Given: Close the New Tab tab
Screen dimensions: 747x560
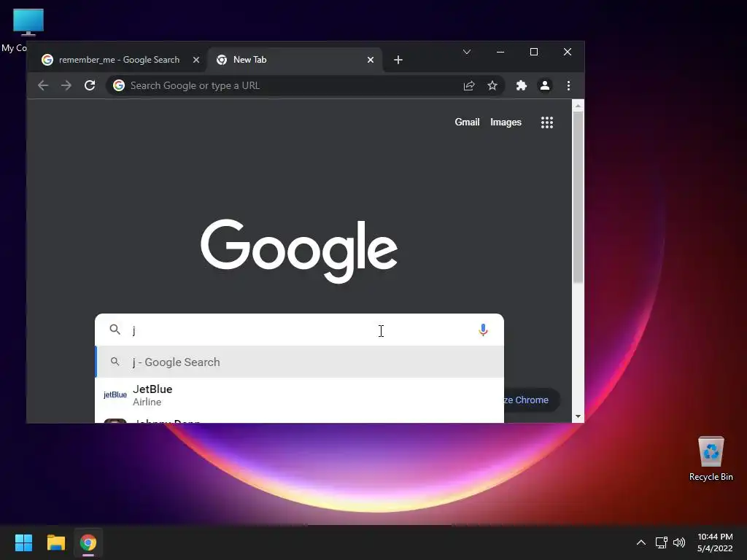Looking at the screenshot, I should click(370, 60).
